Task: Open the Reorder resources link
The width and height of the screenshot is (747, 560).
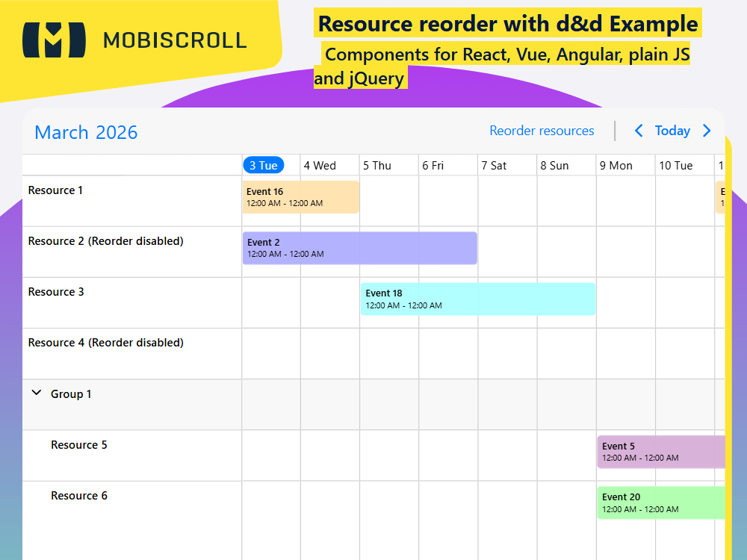Action: (542, 131)
